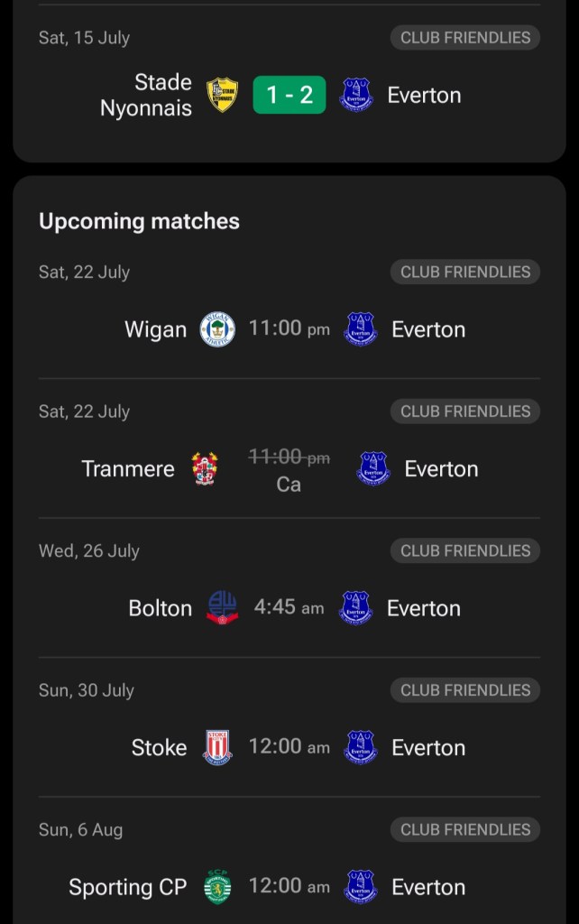The width and height of the screenshot is (579, 924).
Task: Select Club Friendlies tag on Bolton match
Action: coord(465,550)
